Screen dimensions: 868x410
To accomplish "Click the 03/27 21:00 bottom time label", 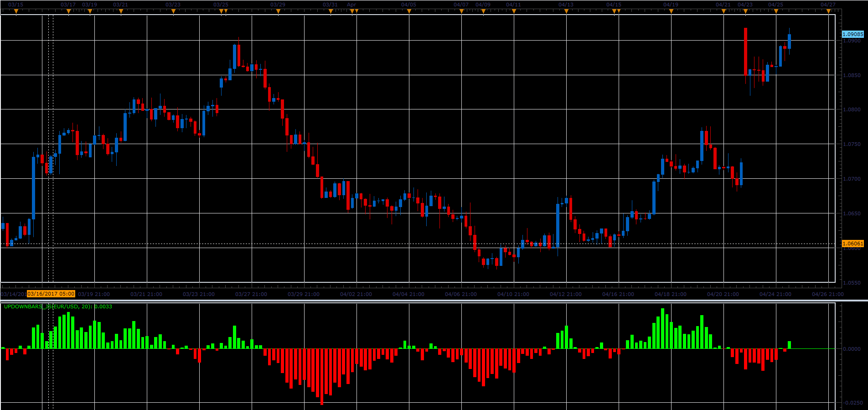I will pos(251,294).
